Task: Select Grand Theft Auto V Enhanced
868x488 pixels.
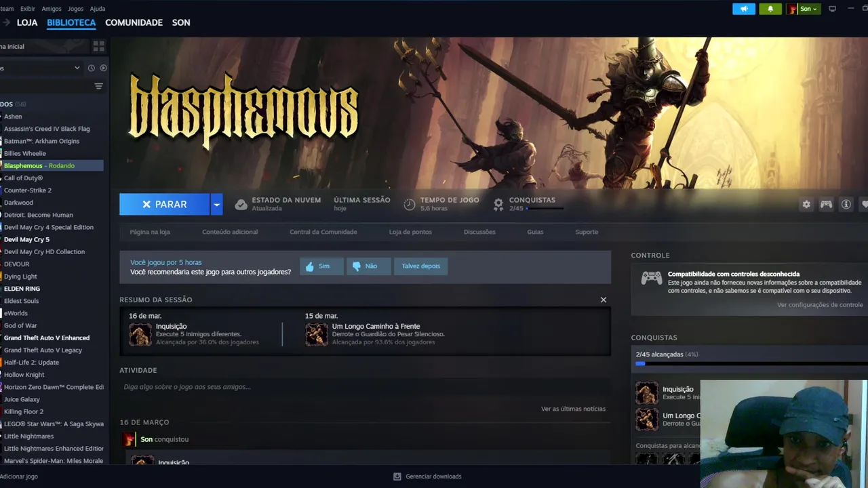Action: click(46, 338)
